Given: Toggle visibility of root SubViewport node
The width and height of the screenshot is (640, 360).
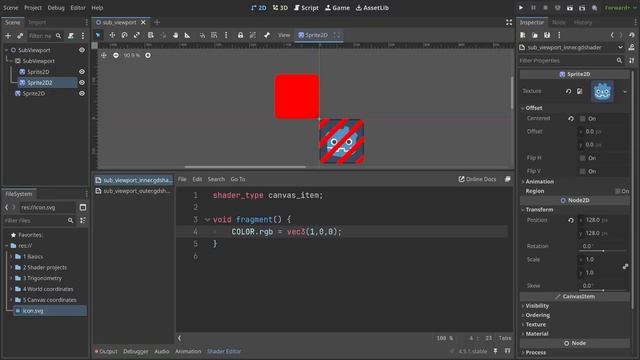Looking at the screenshot, I should [82, 50].
